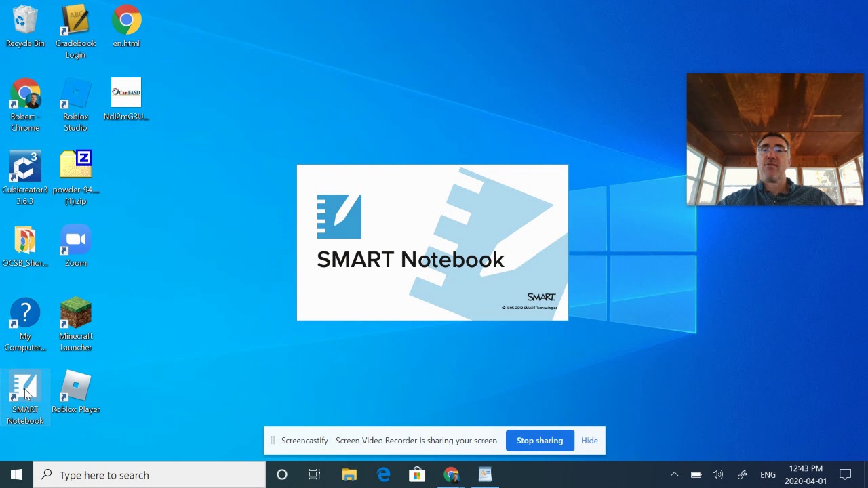Screen dimensions: 868x488
Task: Open the en.html Chrome file
Action: [x=126, y=27]
